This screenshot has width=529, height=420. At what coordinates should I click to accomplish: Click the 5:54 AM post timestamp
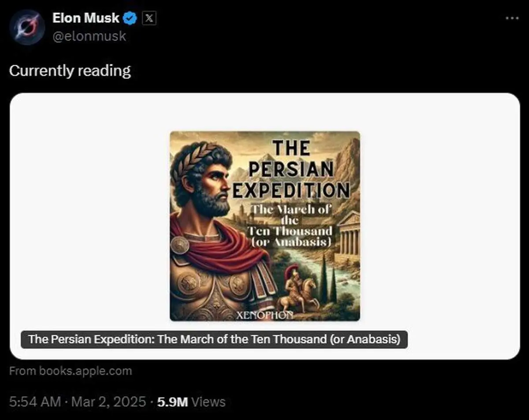click(x=34, y=401)
